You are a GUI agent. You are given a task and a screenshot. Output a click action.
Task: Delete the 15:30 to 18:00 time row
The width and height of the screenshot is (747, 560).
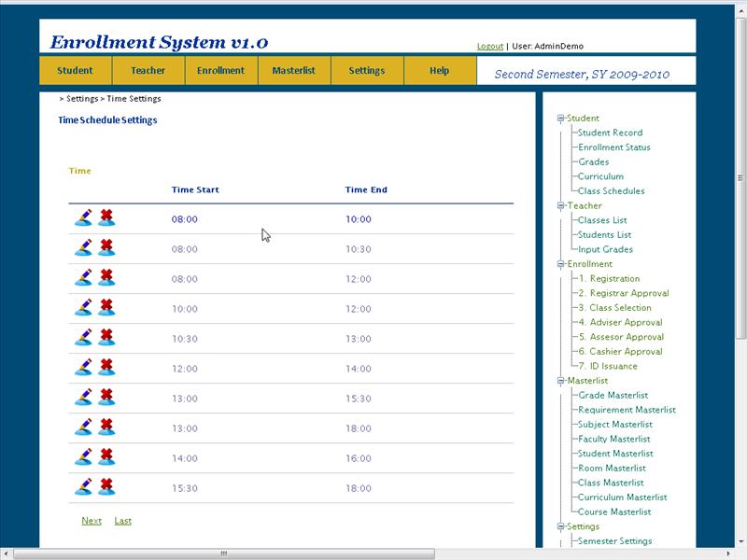(106, 487)
